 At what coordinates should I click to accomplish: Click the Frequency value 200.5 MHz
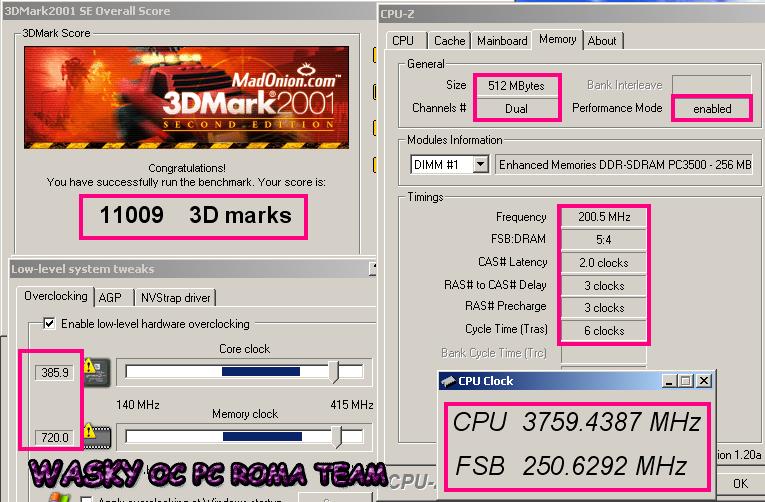pos(604,217)
